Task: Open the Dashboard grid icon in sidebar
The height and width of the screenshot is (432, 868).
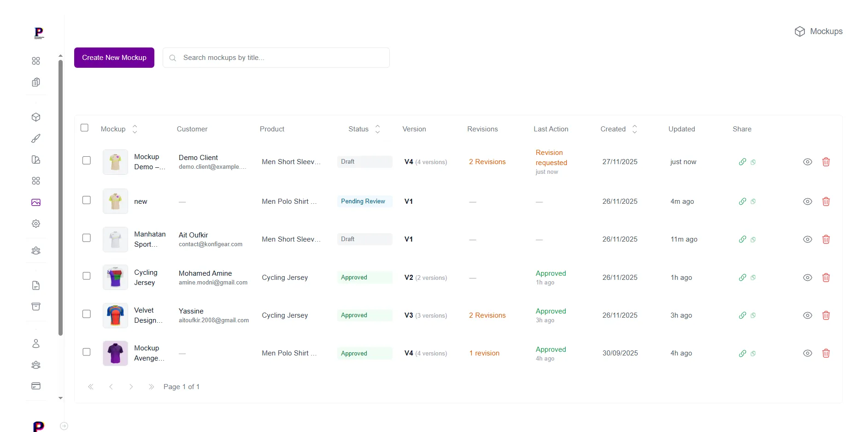Action: pos(36,60)
